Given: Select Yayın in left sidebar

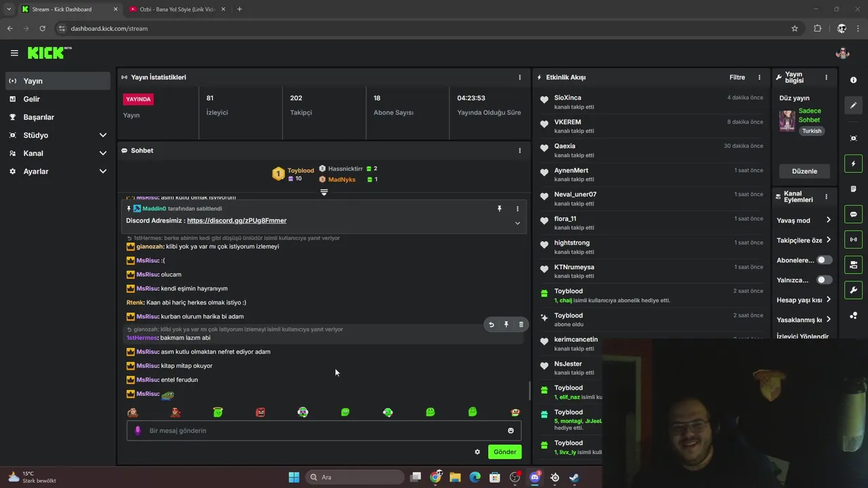Looking at the screenshot, I should (58, 81).
